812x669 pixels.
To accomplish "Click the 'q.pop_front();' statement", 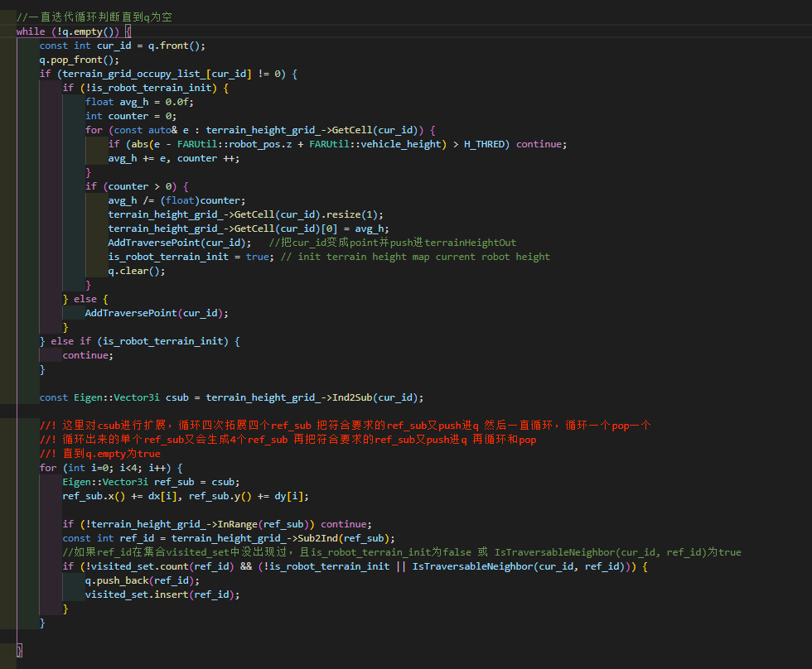I will pos(80,60).
